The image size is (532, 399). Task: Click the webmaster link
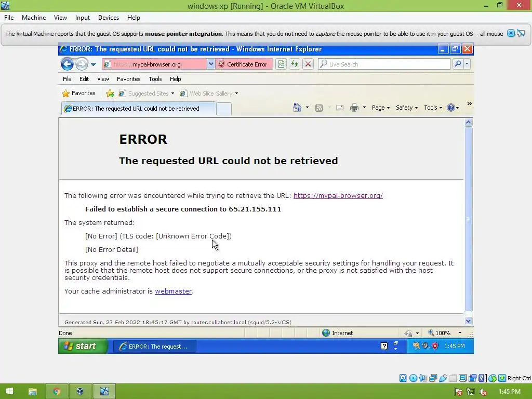tap(174, 291)
